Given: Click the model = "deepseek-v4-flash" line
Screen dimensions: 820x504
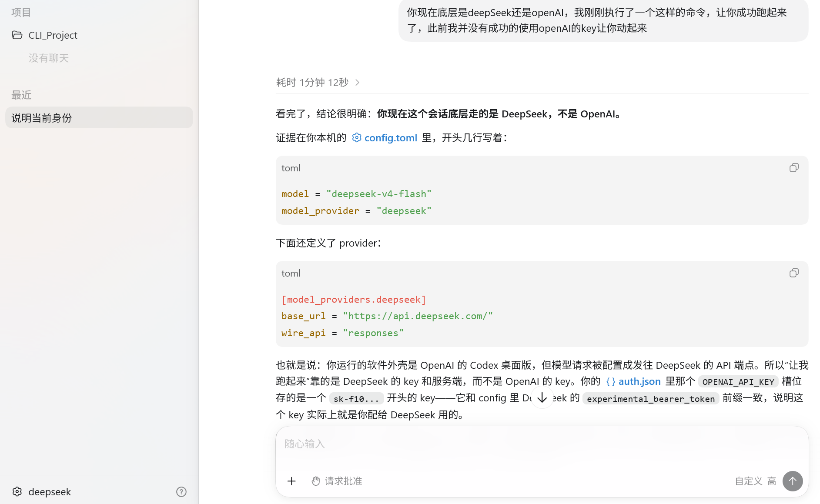Looking at the screenshot, I should tap(356, 194).
